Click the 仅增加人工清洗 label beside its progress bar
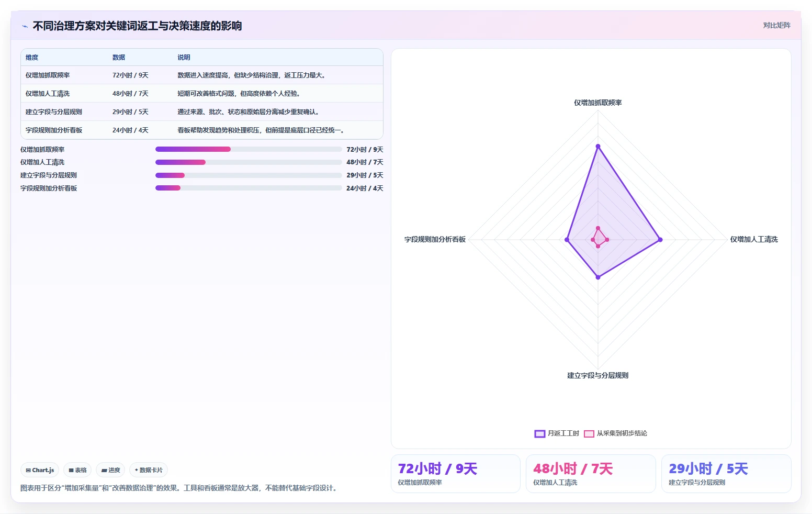Viewport: 812px width, 514px height. click(42, 162)
